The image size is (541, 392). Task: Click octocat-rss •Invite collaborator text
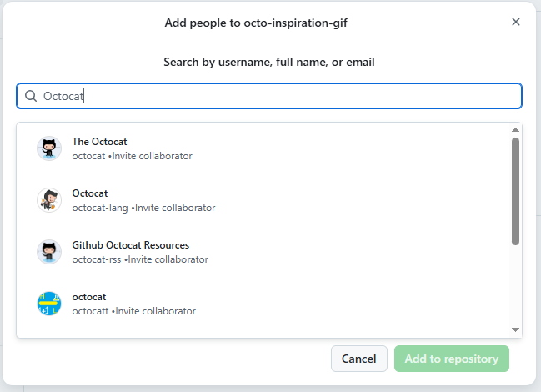point(140,259)
